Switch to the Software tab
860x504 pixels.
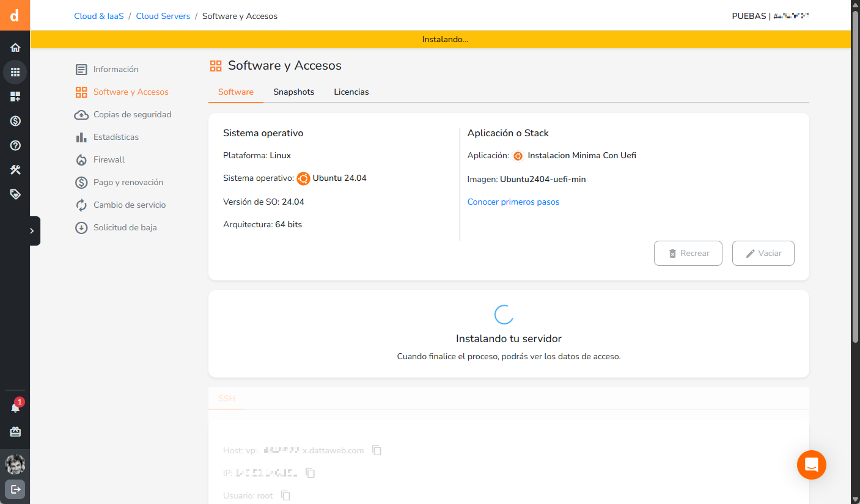[236, 92]
